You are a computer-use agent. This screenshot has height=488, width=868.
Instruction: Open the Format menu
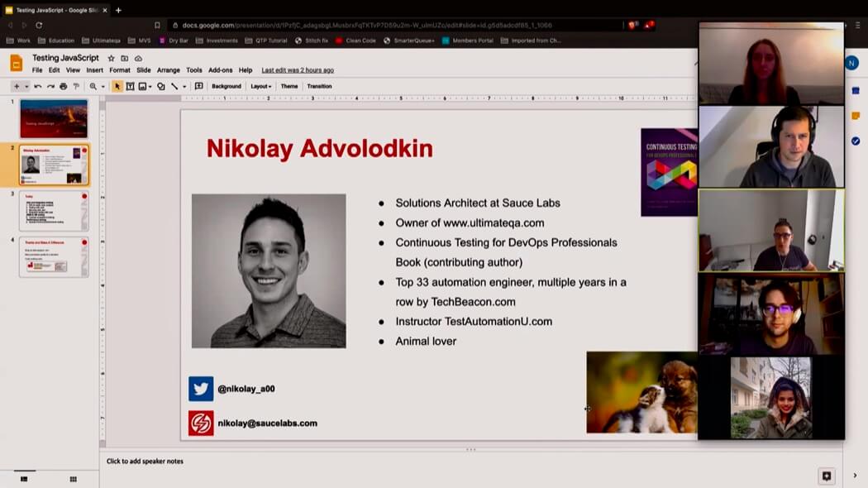[120, 70]
